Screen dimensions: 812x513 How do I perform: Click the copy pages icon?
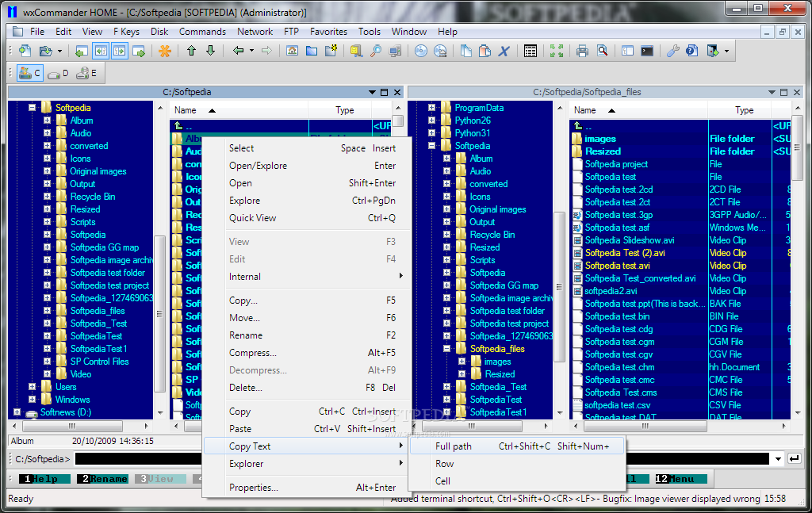(x=466, y=51)
